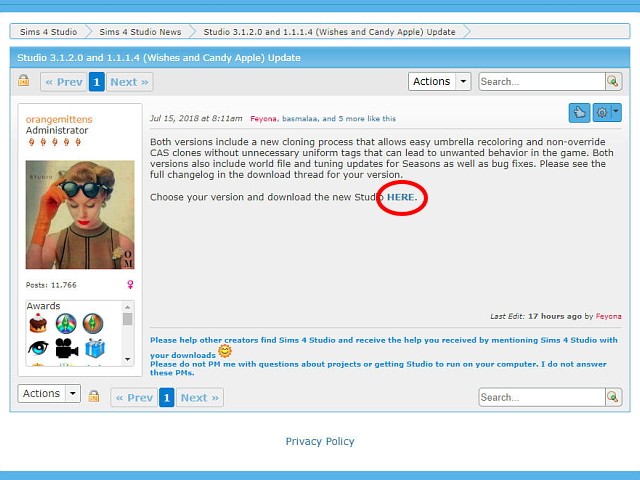The image size is (640, 480).
Task: Open the orangemittens profile link
Action: click(59, 119)
